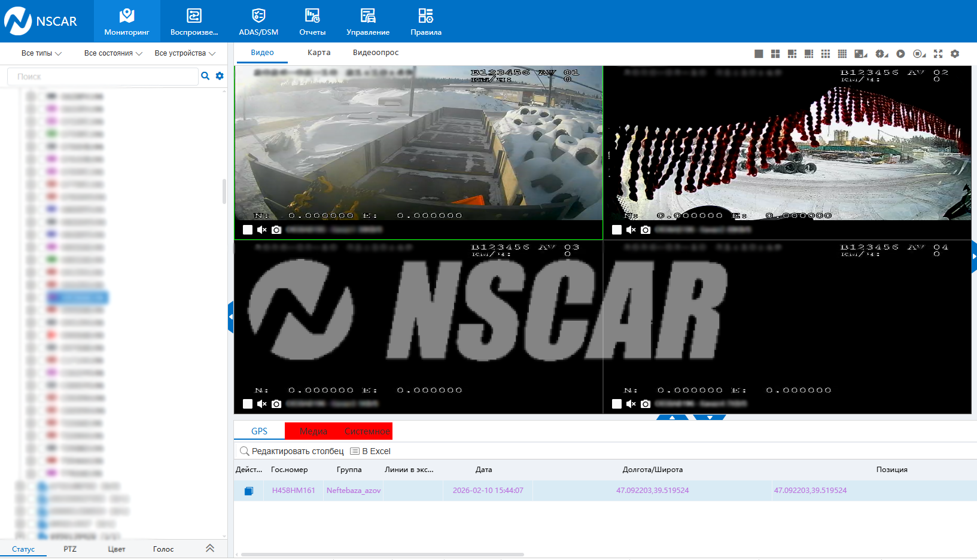Open the stop-all videos dropdown
The width and height of the screenshot is (977, 560).
click(x=920, y=54)
